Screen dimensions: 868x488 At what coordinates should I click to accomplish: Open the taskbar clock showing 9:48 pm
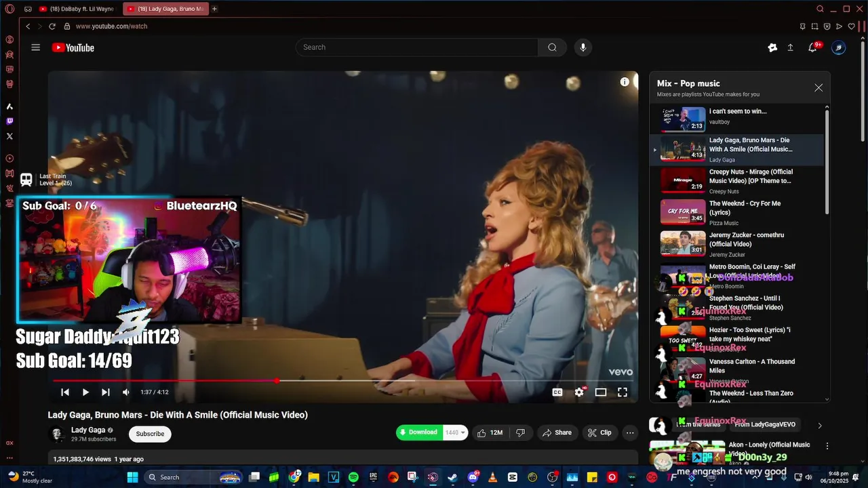point(837,477)
